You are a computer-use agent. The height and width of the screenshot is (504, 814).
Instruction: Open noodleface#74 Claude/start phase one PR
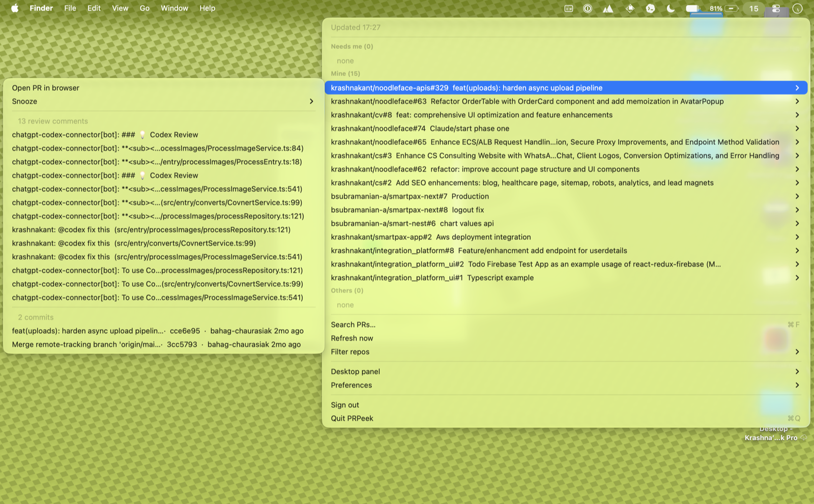(566, 129)
